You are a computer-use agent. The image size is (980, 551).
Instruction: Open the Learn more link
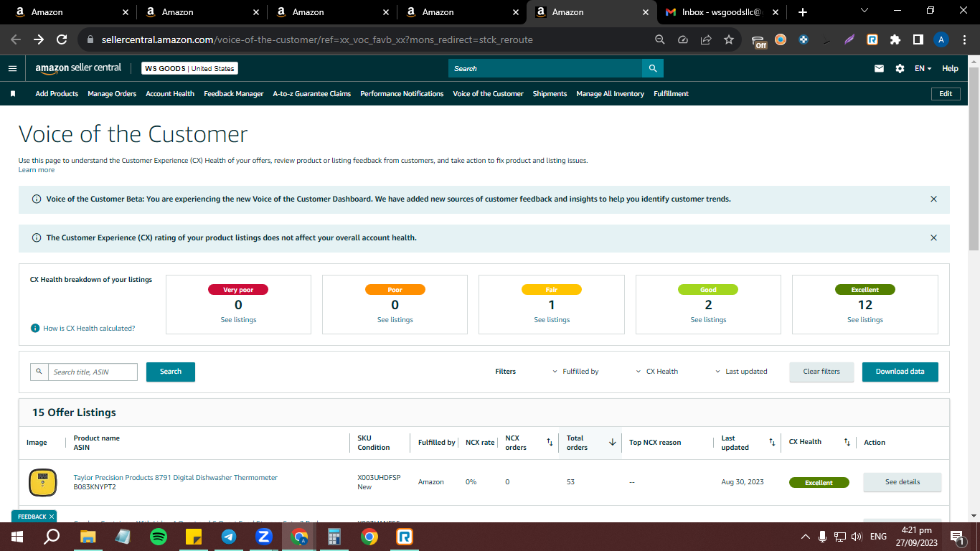[x=37, y=170]
